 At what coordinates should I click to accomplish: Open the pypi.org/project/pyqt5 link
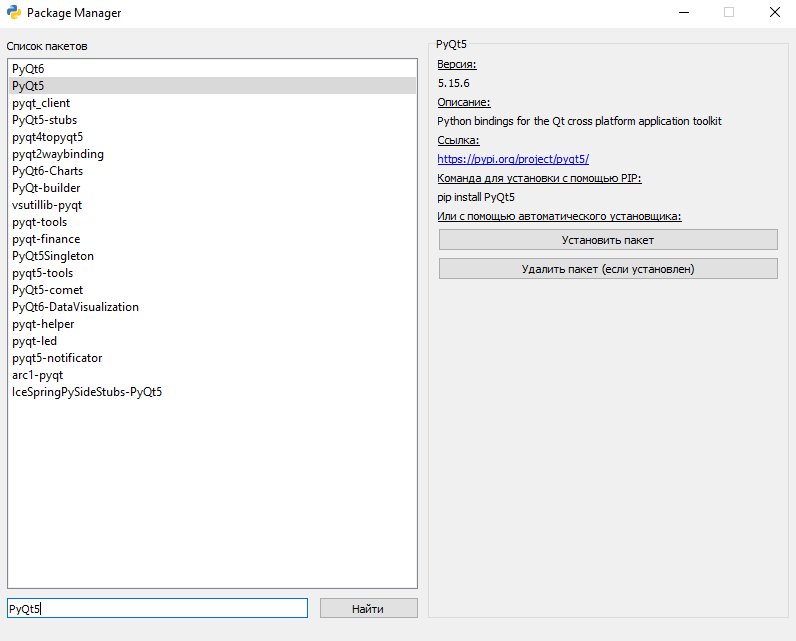click(x=513, y=159)
